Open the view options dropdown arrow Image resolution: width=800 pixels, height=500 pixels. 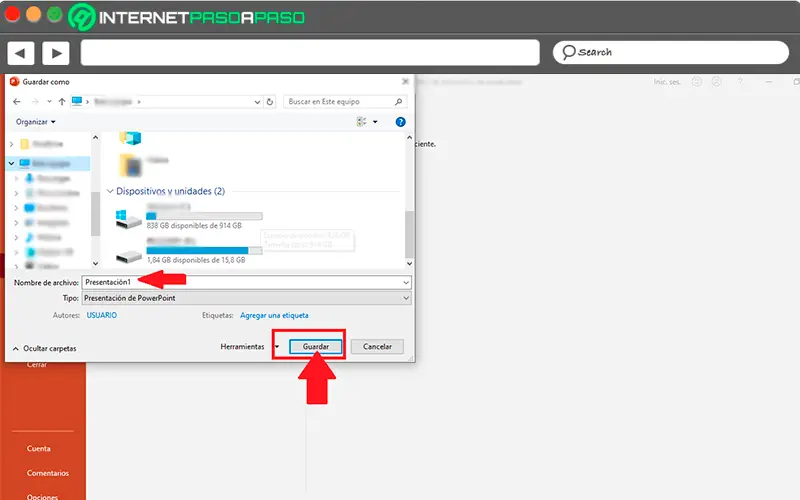tap(375, 122)
